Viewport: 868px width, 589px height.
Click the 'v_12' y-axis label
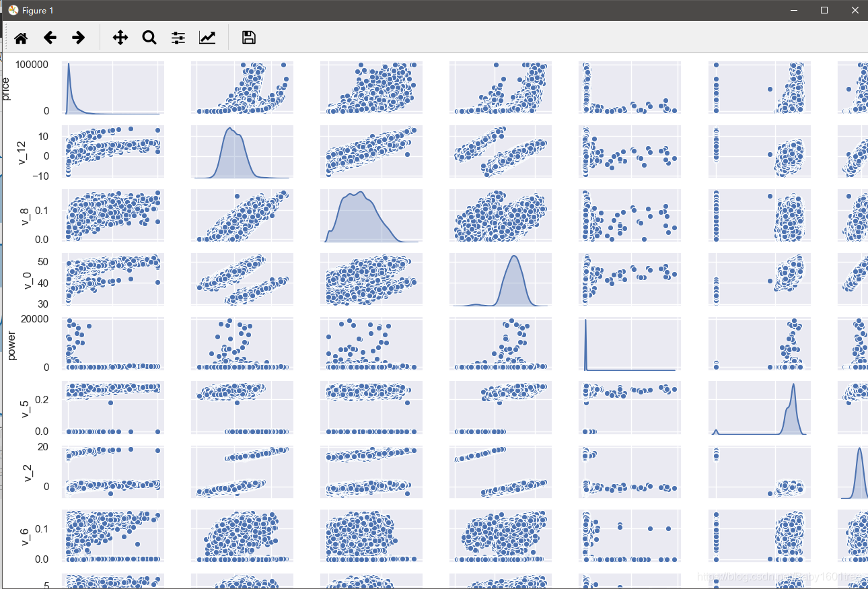click(x=23, y=152)
